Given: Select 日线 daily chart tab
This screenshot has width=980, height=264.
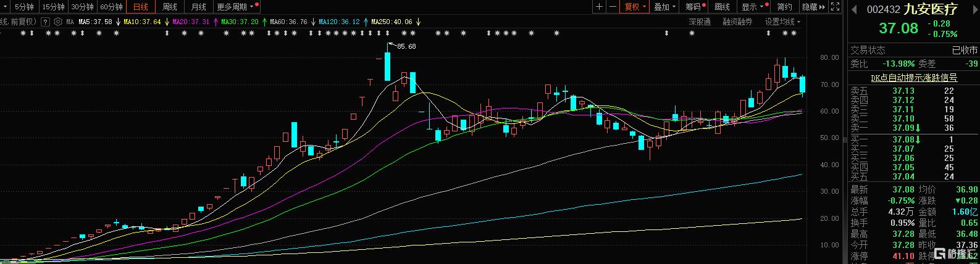Looking at the screenshot, I should 141,7.
